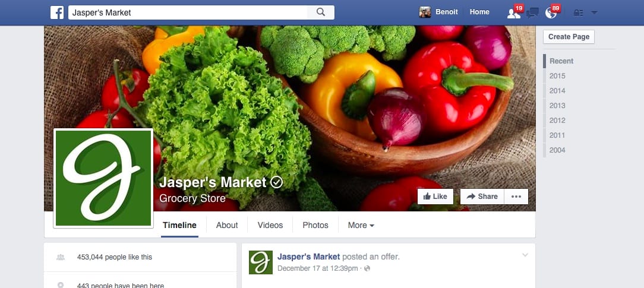Click the verified checkmark badge

point(276,182)
